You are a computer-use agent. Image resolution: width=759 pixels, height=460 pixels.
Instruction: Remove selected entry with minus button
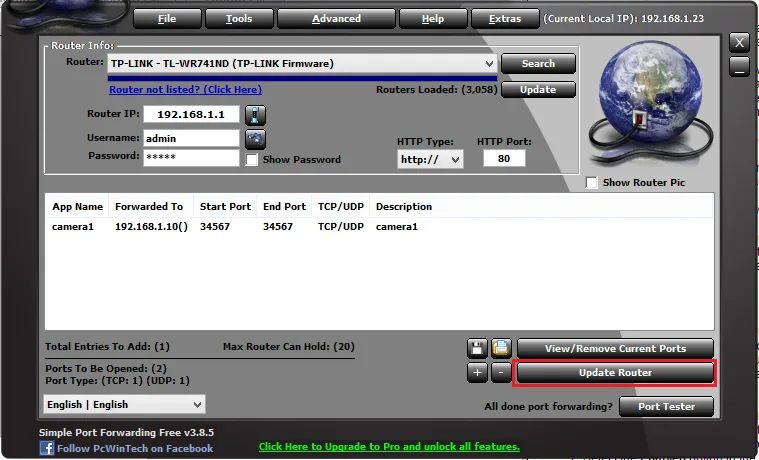[501, 372]
